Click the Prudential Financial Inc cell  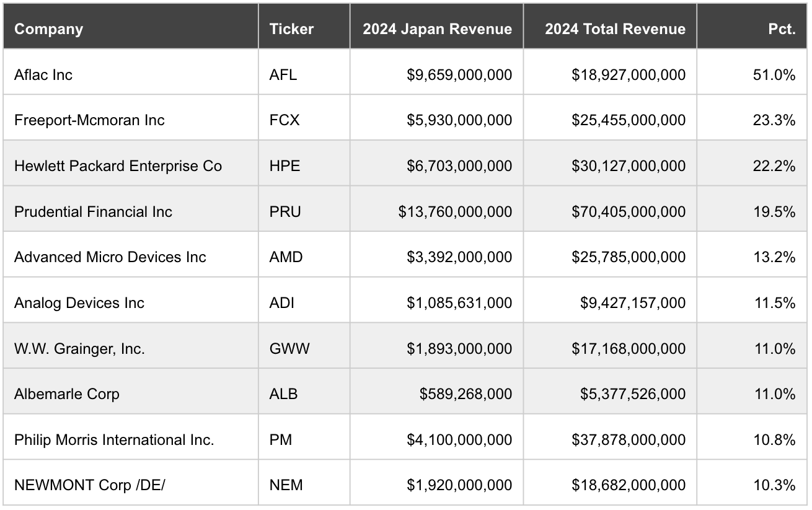coord(131,209)
